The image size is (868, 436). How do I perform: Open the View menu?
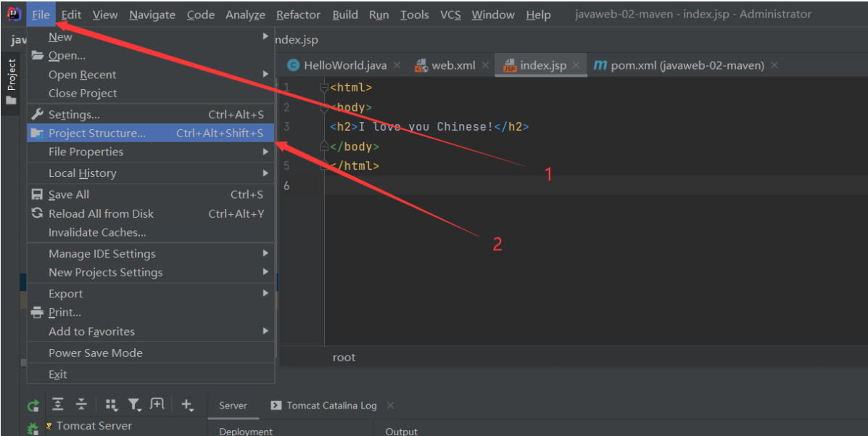[104, 15]
